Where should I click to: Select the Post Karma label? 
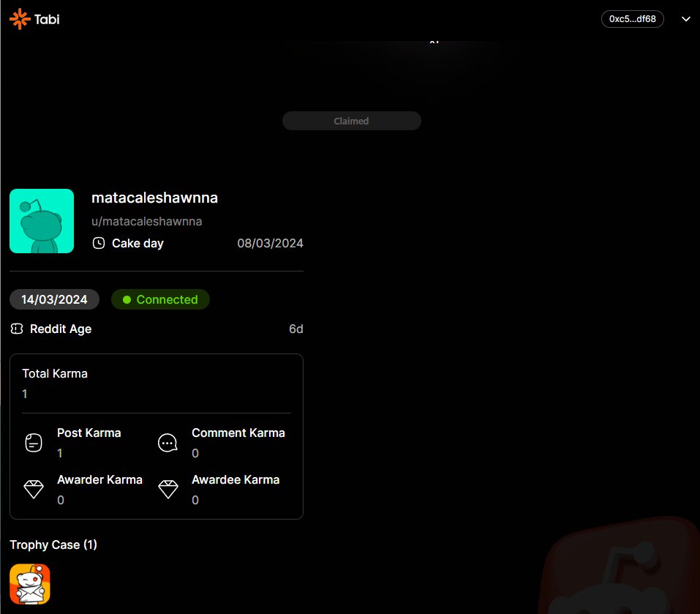coord(89,433)
